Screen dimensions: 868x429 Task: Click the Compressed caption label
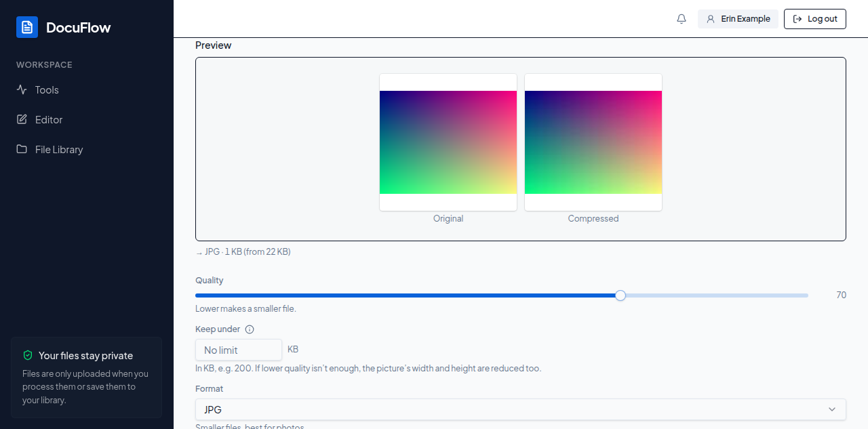593,218
